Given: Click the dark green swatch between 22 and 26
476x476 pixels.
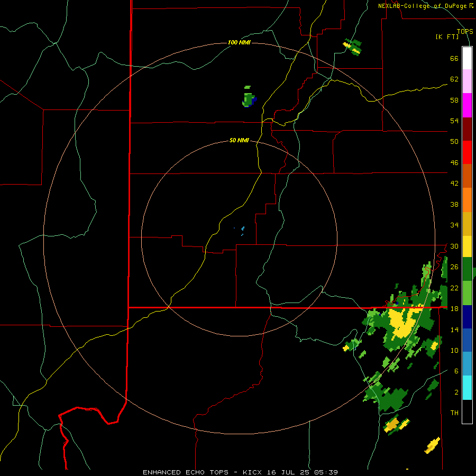Looking at the screenshot, I should point(467,269).
